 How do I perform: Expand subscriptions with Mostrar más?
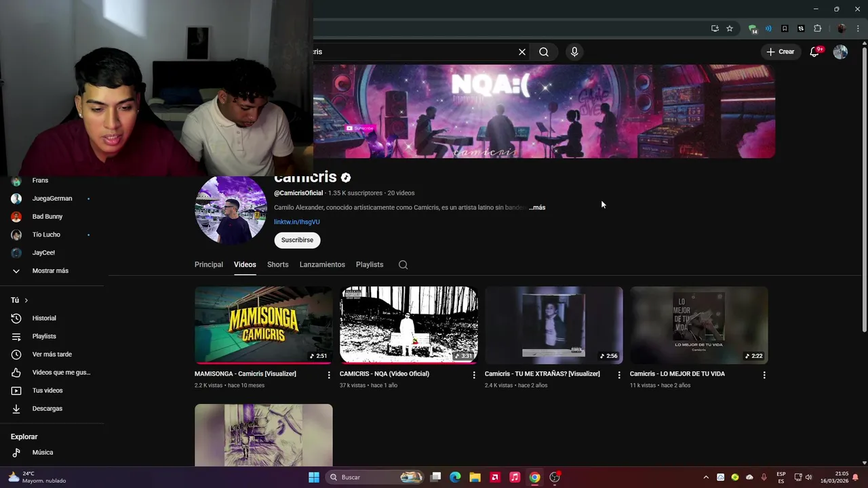point(52,271)
